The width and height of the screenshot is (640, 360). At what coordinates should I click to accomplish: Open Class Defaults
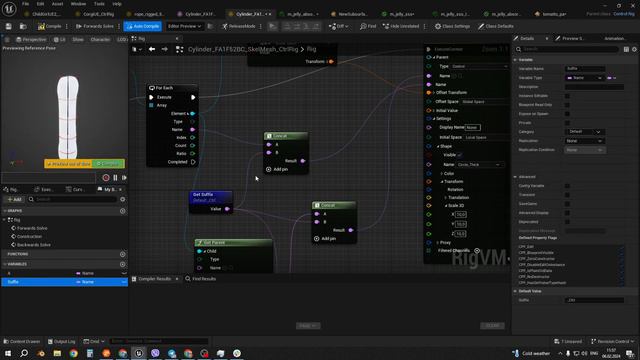click(496, 26)
